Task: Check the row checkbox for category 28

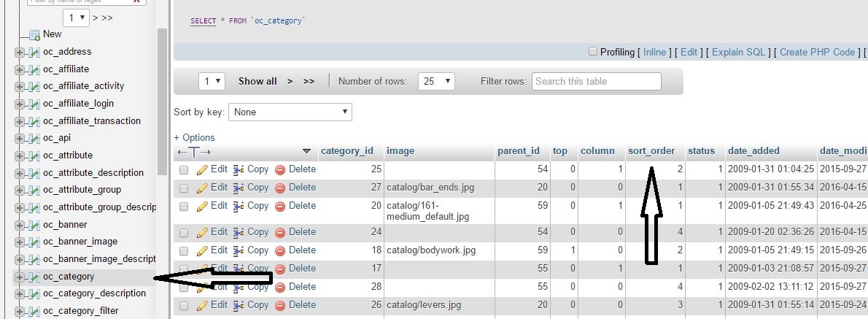Action: tap(184, 288)
